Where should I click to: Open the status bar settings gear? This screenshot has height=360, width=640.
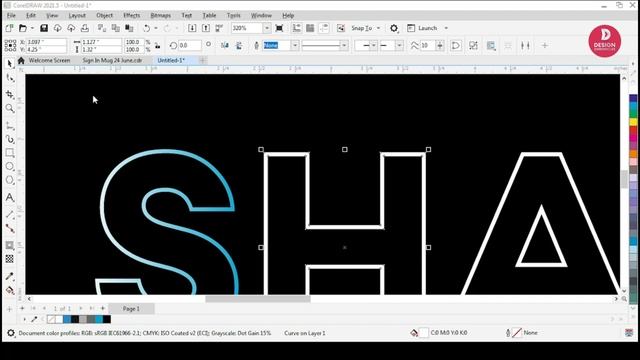(11, 333)
